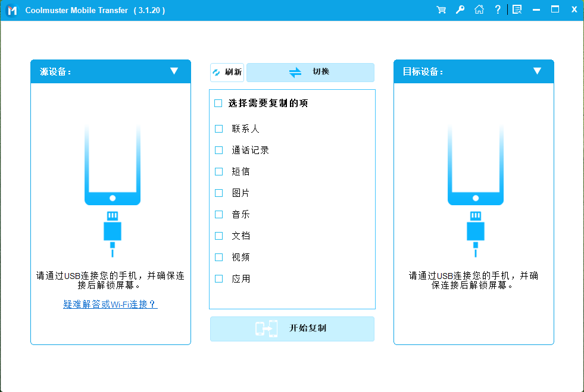Tick the 音乐 (Music) checkbox

click(218, 214)
